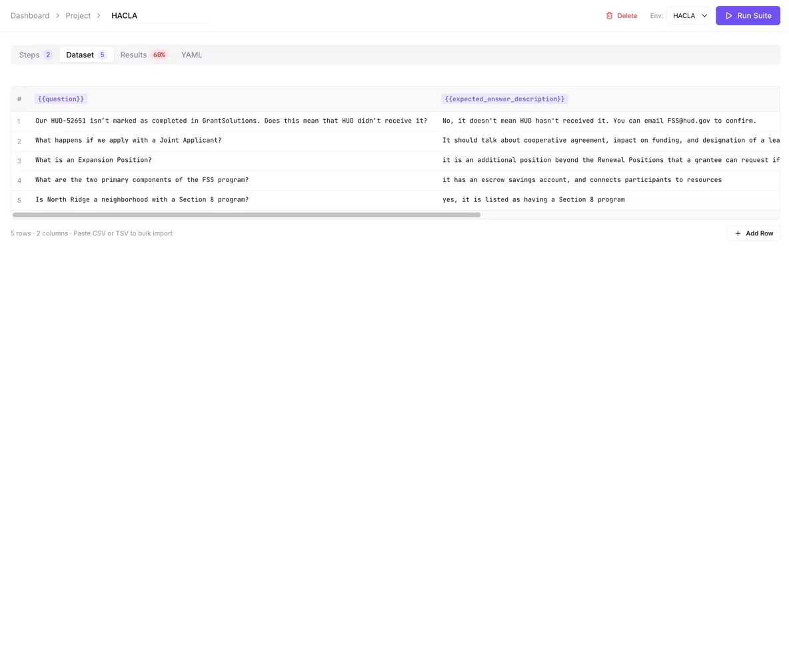Select the Dataset tab
This screenshot has height=672, width=789.
pos(86,55)
